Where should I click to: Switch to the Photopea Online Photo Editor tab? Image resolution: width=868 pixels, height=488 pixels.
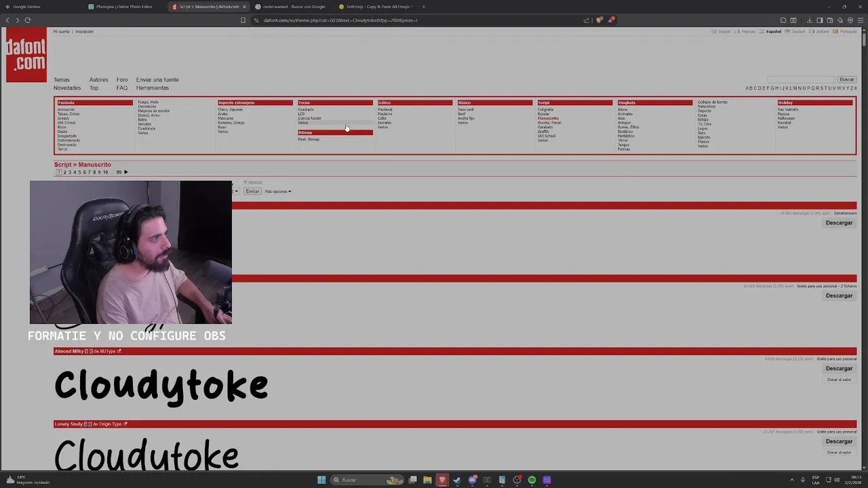point(124,7)
